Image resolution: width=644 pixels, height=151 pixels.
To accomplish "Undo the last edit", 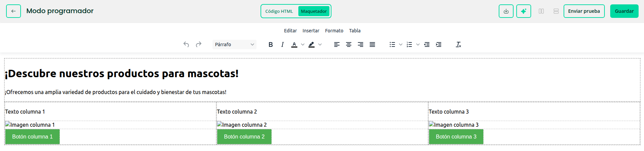I will pos(186,44).
